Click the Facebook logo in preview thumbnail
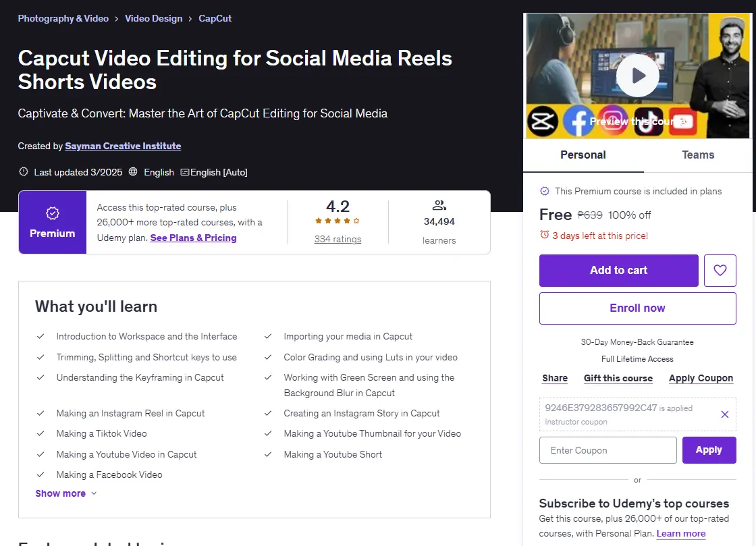This screenshot has width=756, height=546. pyautogui.click(x=578, y=121)
